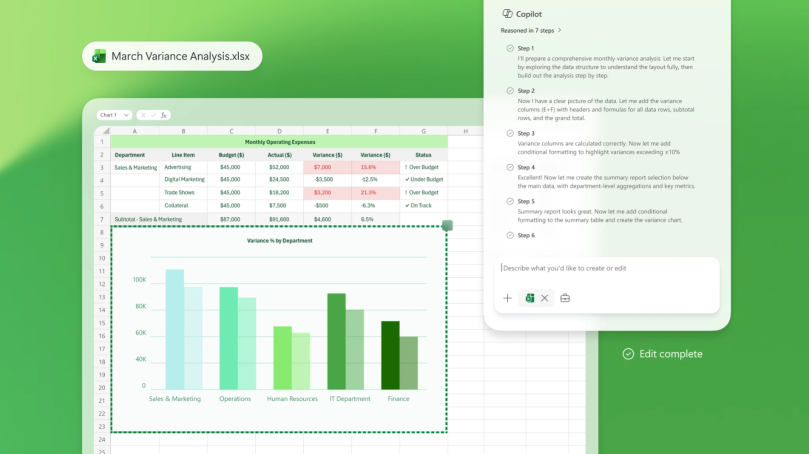Screen dimensions: 809x454
Task: Click the March Variance Analysis.xlsx file pill
Action: [x=172, y=56]
